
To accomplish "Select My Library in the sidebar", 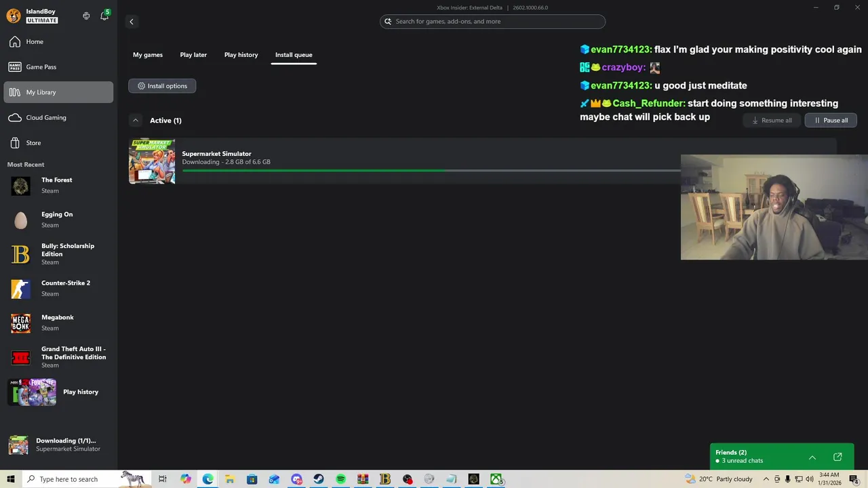I will [x=58, y=92].
